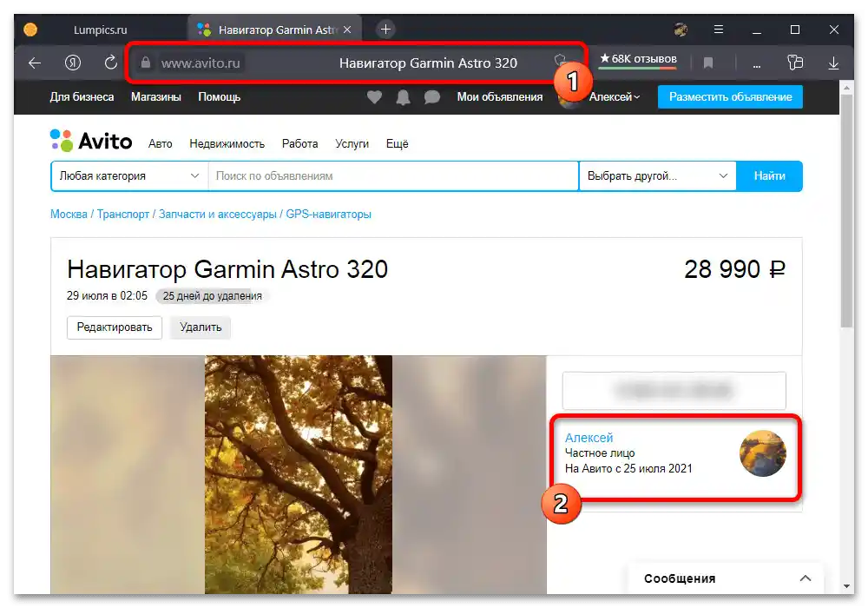The height and width of the screenshot is (608, 868).
Task: Expand the Алексей account dropdown
Action: click(x=614, y=97)
